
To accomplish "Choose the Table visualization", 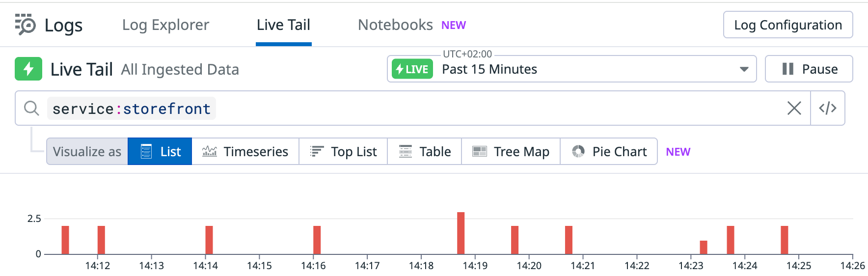I will (x=424, y=151).
